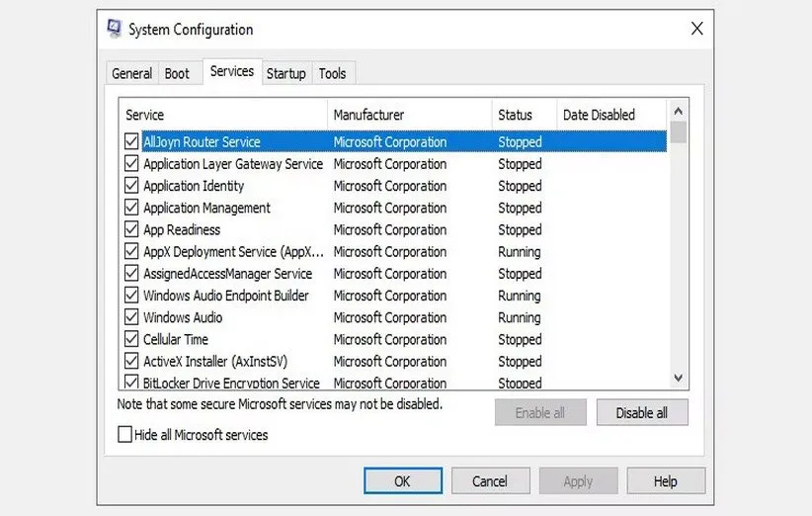Switch to the General tab
Screen dimensions: 812x516
[x=131, y=74]
